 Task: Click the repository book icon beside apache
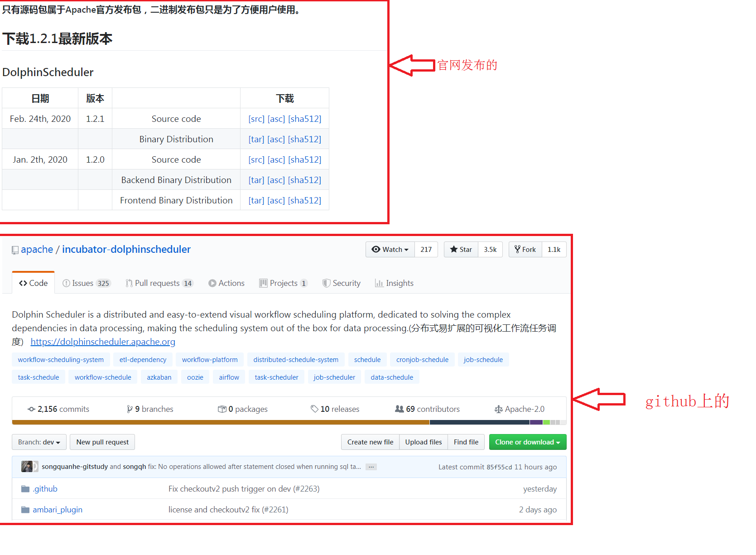pyautogui.click(x=15, y=250)
